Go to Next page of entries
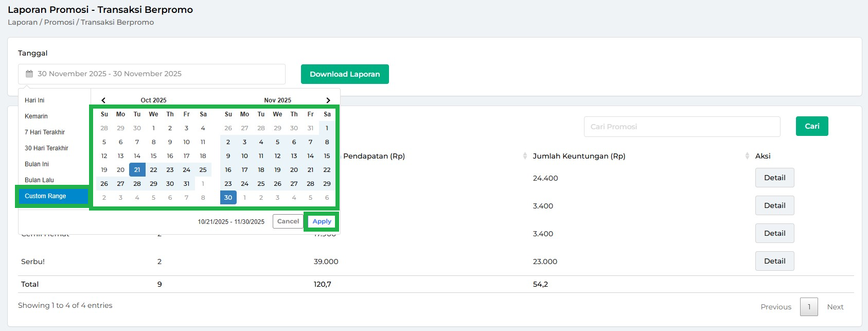The image size is (868, 331). 835,307
